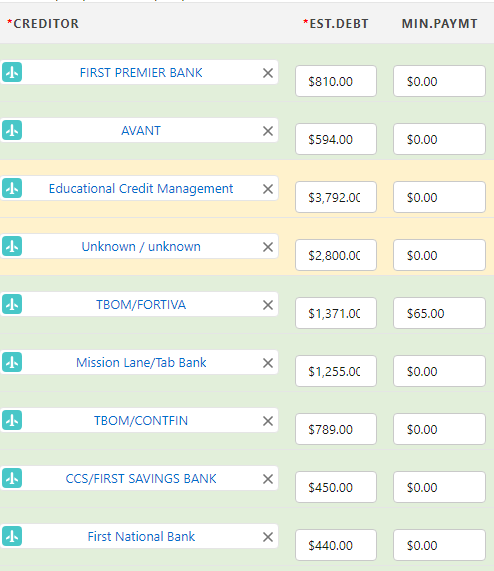Viewport: 494px width, 571px height.
Task: Click teal icon next to Mission Lane/Tab Bank
Action: pos(12,362)
